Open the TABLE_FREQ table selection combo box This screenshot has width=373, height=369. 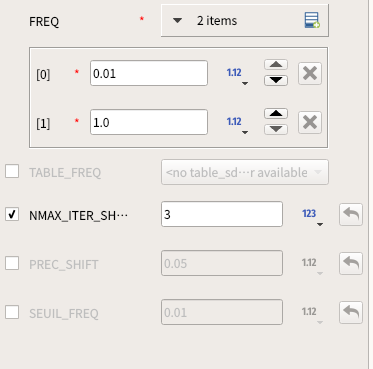pos(245,172)
